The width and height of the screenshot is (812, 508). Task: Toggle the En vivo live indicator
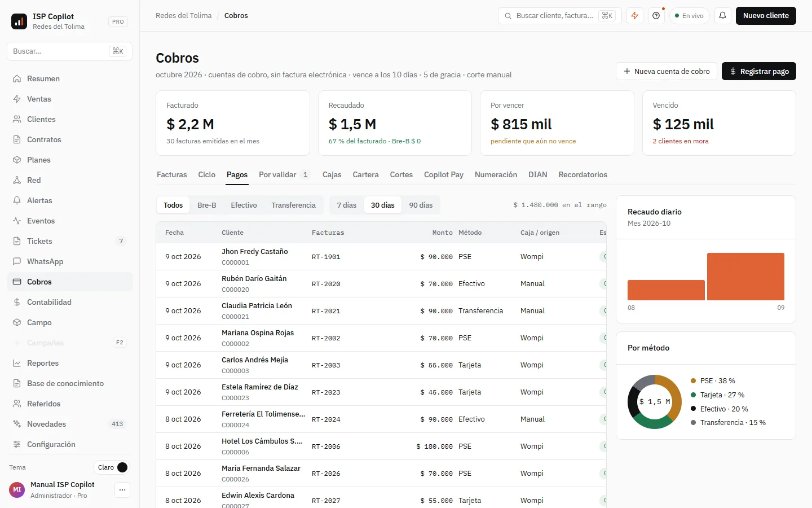[689, 16]
